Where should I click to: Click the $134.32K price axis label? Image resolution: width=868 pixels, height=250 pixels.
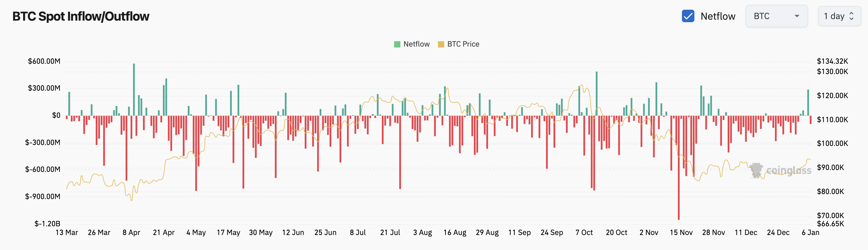[832, 61]
